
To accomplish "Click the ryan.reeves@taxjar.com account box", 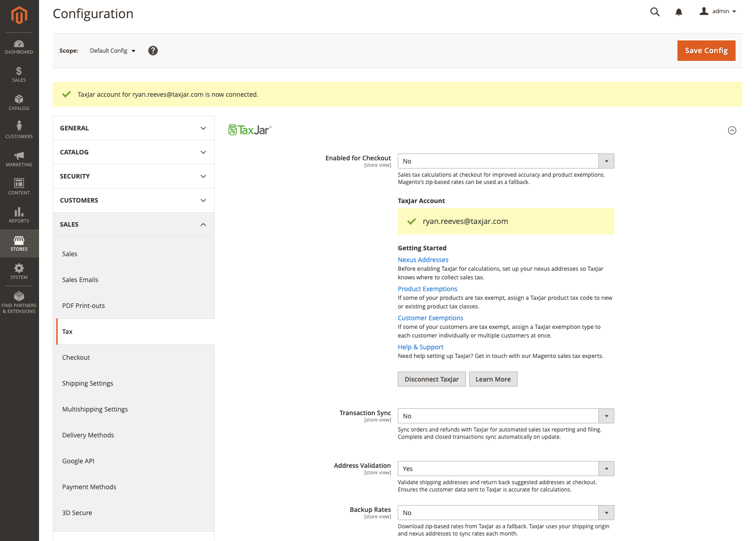I will click(x=506, y=221).
